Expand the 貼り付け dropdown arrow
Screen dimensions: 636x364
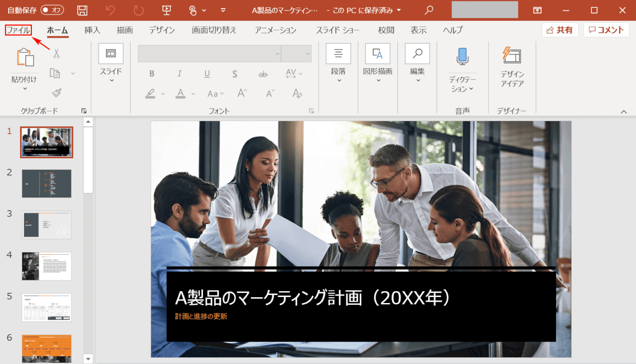coord(25,89)
